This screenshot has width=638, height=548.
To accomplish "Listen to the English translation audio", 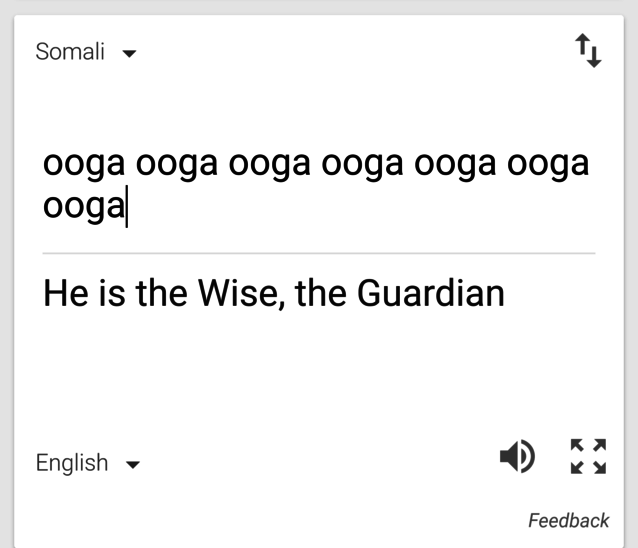I will tap(516, 457).
